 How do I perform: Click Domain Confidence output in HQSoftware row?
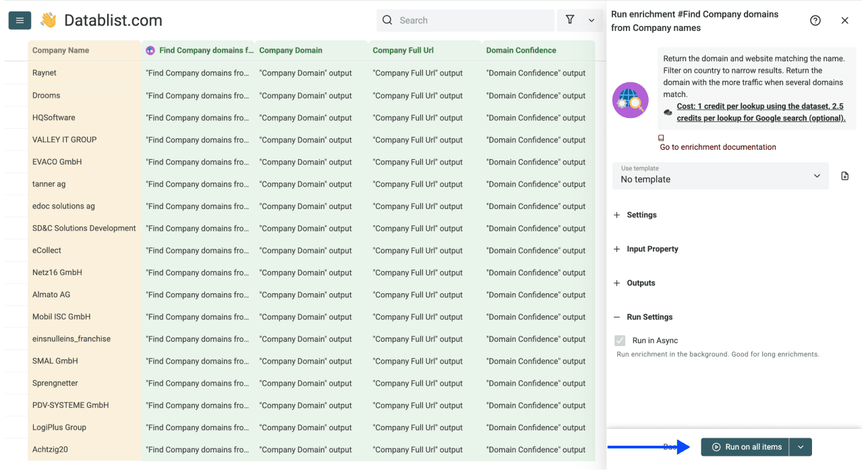pos(538,117)
